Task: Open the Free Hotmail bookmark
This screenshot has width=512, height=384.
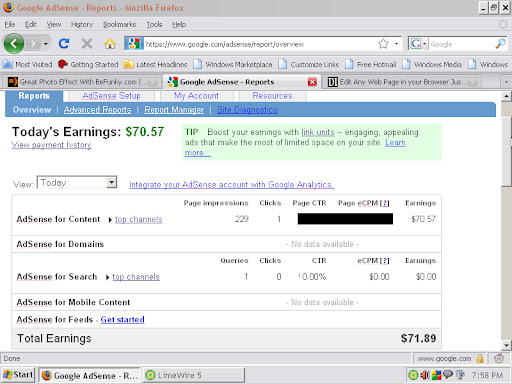Action: [x=371, y=64]
